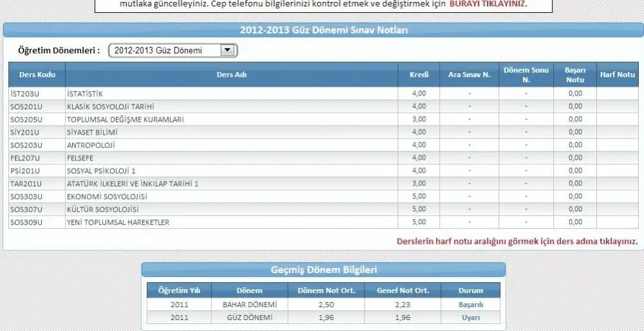Open SOSYAL PSİKOLOJİ 1 course
Viewport: 644px width, 331px height.
(101, 171)
